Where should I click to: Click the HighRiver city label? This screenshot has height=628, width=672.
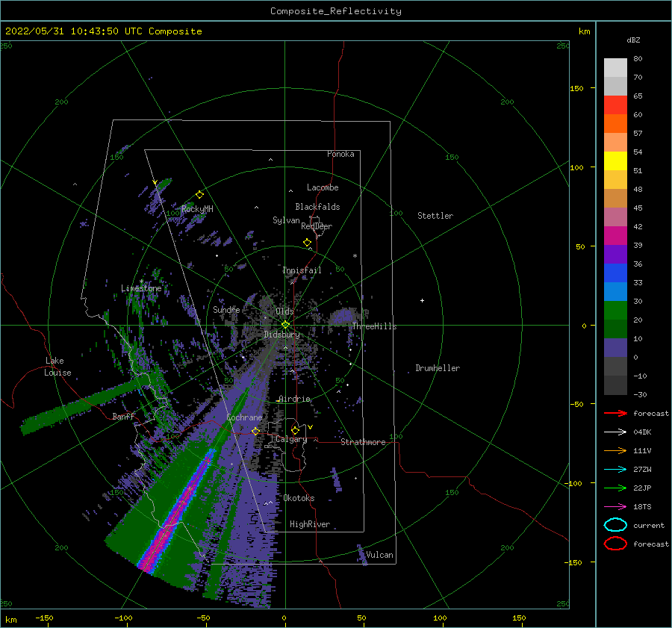click(x=310, y=524)
